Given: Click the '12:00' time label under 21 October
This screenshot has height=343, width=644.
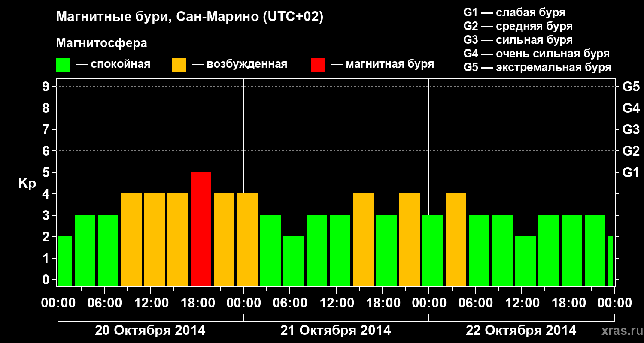Looking at the screenshot, I should 336,303.
